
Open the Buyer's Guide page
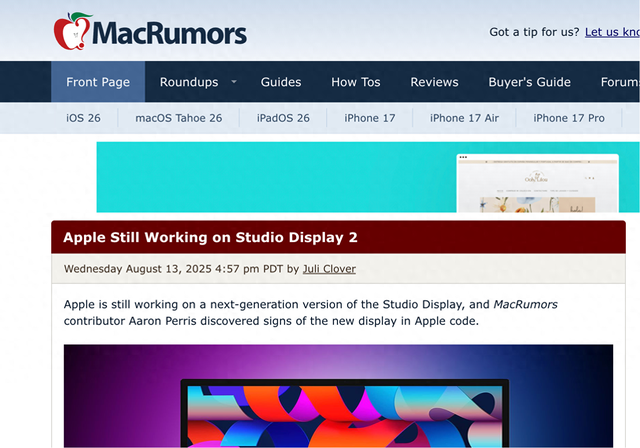529,82
